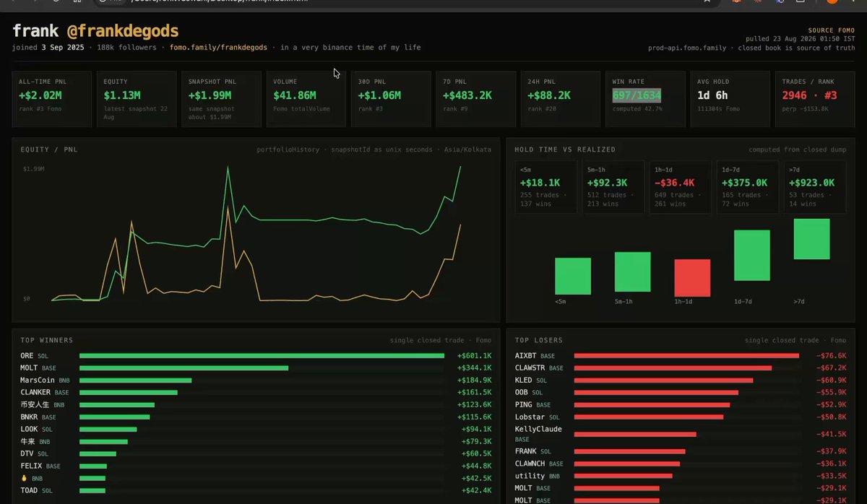Click the green 5m–1h bar in chart

[633, 271]
